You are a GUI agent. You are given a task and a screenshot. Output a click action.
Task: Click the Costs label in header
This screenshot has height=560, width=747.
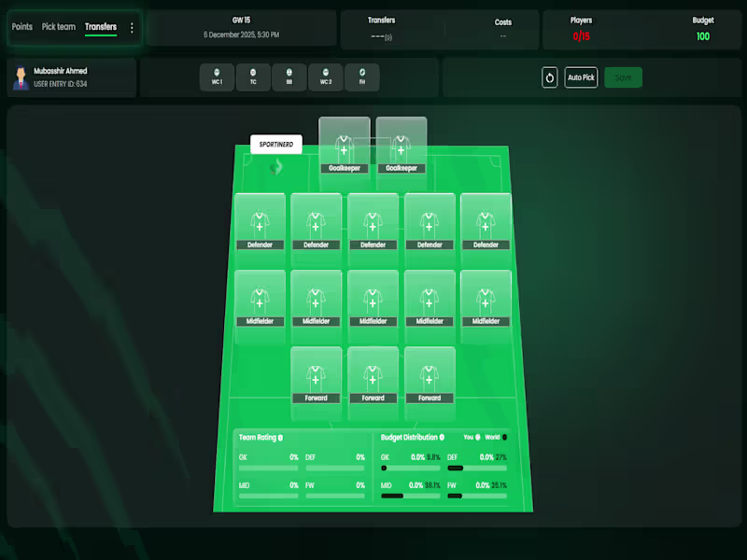[x=502, y=21]
